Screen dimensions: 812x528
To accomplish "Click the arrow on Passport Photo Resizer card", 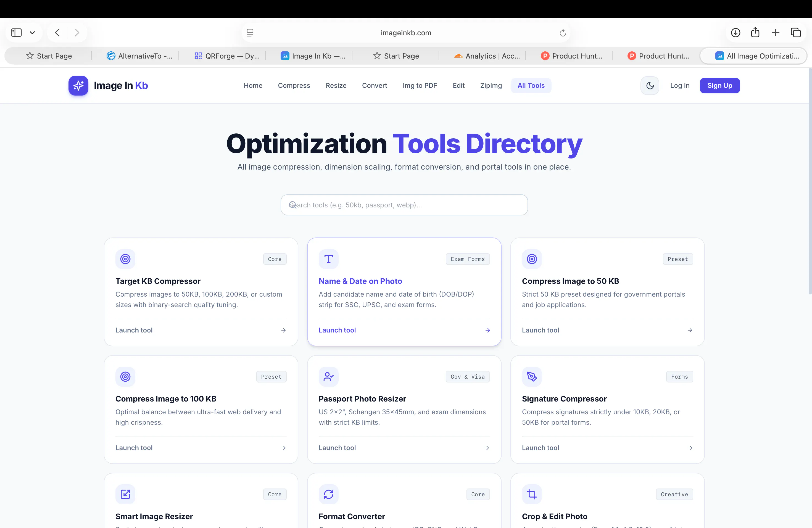I will [x=487, y=448].
